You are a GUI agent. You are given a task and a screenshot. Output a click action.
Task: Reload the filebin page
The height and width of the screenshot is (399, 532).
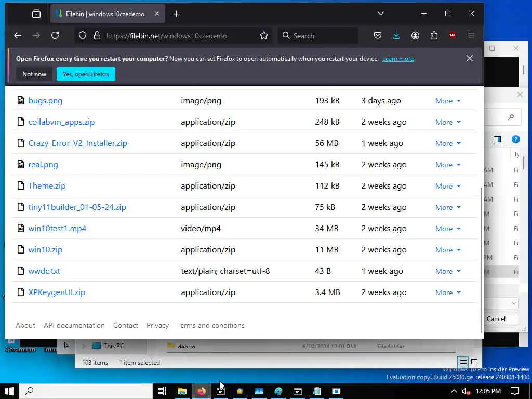[x=55, y=36]
